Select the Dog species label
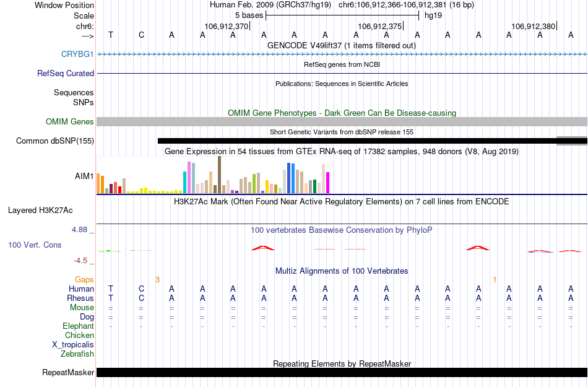This screenshot has height=387, width=588. [87, 317]
